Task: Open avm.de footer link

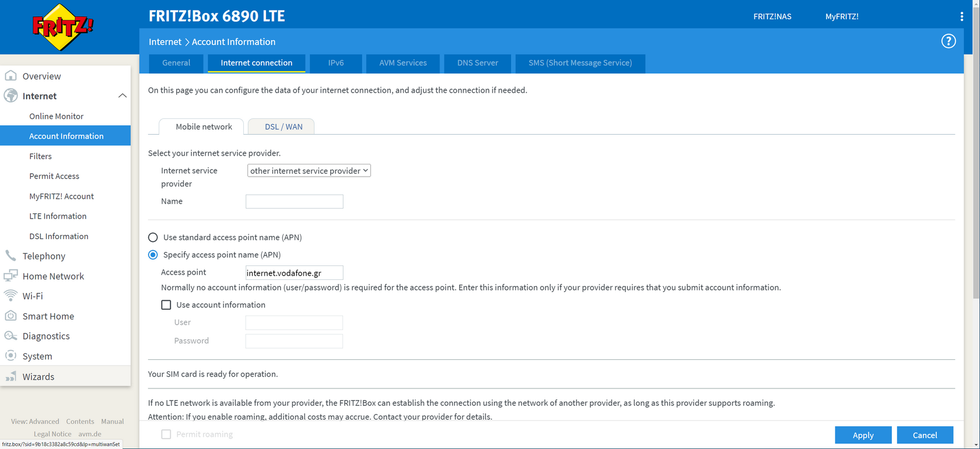Action: tap(90, 434)
